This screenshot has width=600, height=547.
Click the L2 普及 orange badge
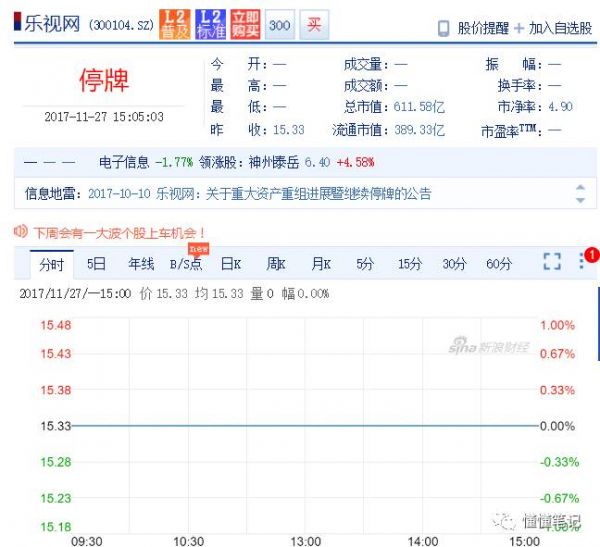(174, 24)
